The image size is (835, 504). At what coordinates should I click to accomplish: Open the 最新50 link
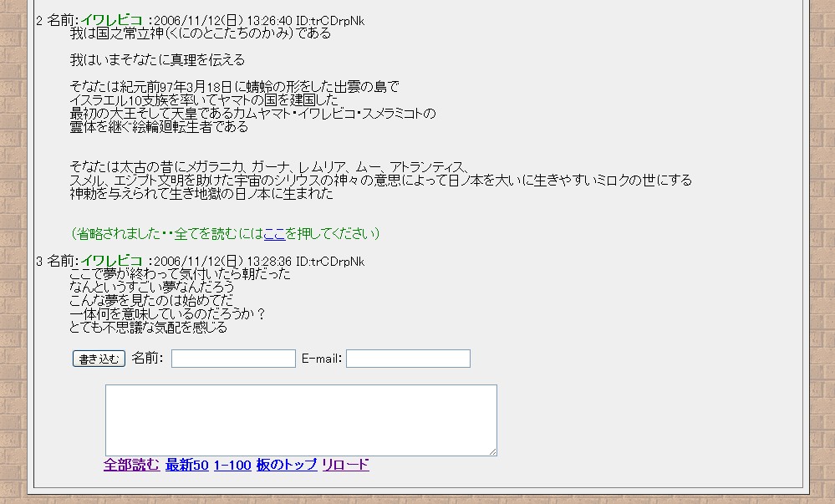tap(186, 465)
